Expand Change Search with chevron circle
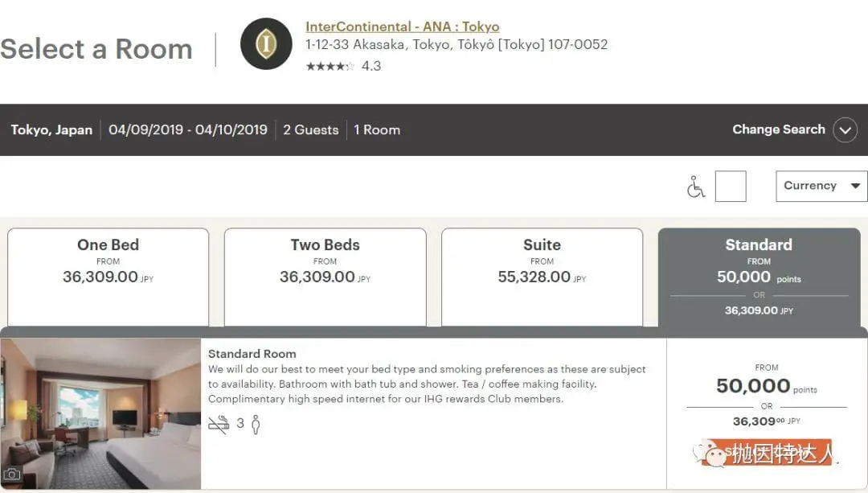 pyautogui.click(x=845, y=129)
